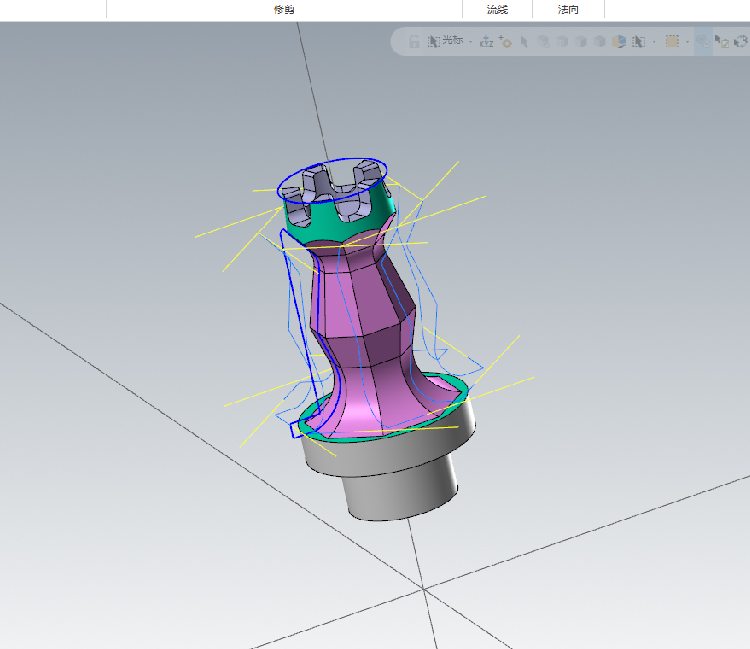Open the 法向 ribbon group label
The height and width of the screenshot is (649, 750).
point(568,10)
